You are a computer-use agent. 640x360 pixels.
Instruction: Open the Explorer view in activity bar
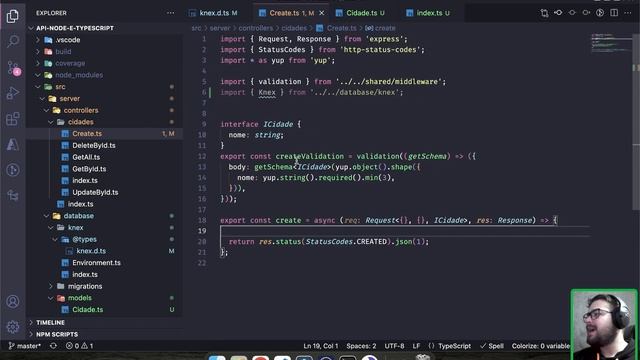point(13,16)
